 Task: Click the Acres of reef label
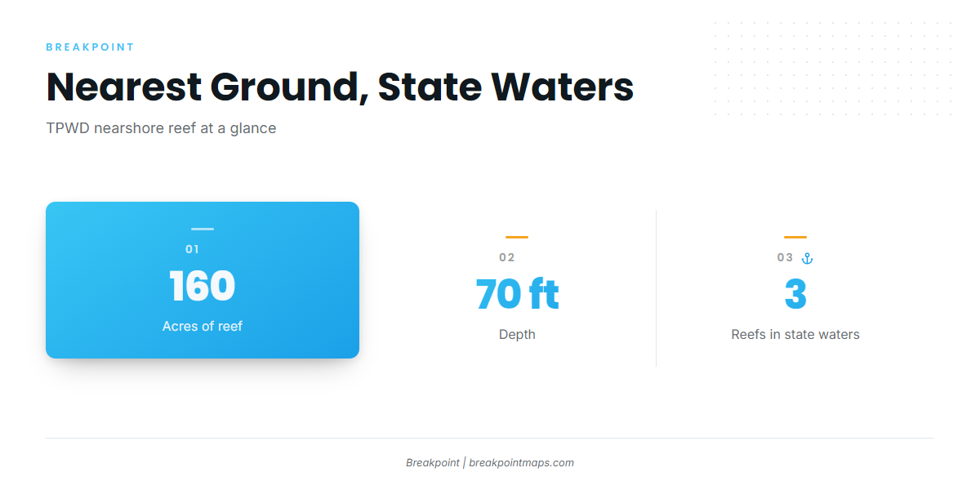tap(203, 326)
